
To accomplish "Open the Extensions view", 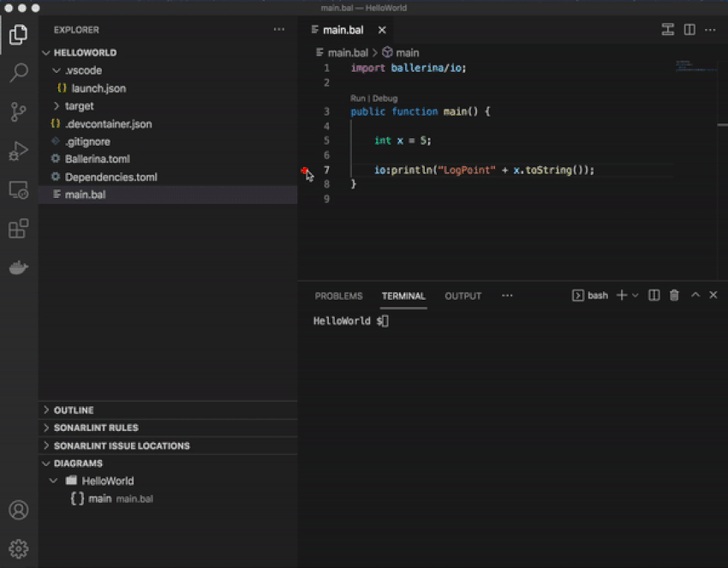I will (19, 228).
